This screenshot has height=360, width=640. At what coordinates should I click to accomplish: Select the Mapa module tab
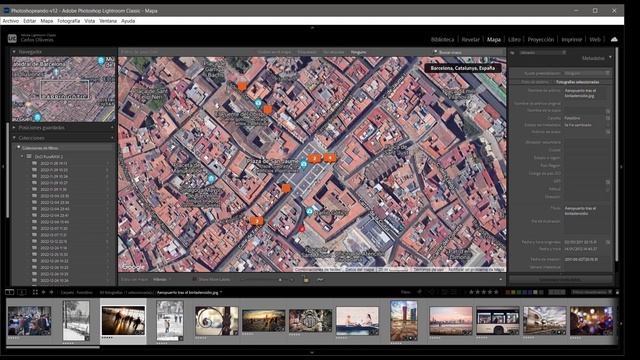[x=493, y=40]
